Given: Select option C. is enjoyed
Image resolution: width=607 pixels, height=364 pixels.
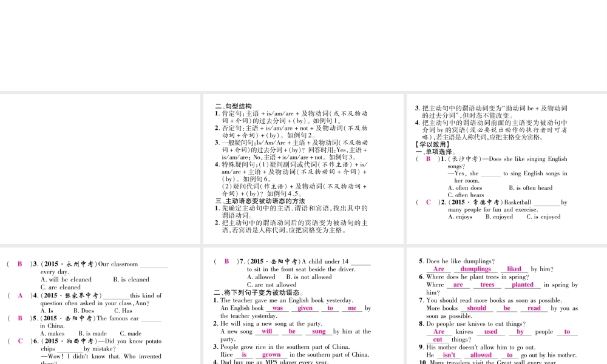Looking at the screenshot, I should pos(543,217).
